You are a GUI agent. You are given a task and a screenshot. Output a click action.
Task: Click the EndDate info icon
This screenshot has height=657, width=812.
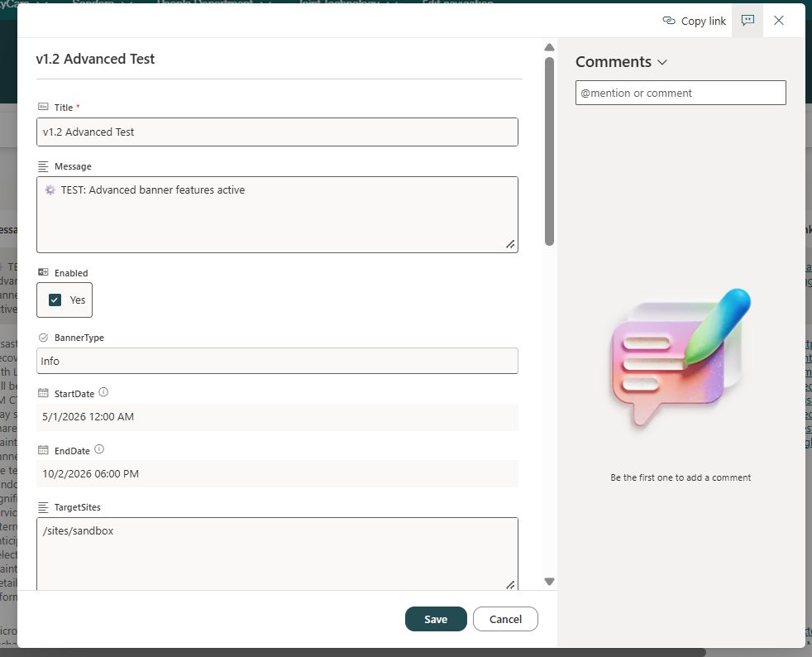(x=99, y=449)
